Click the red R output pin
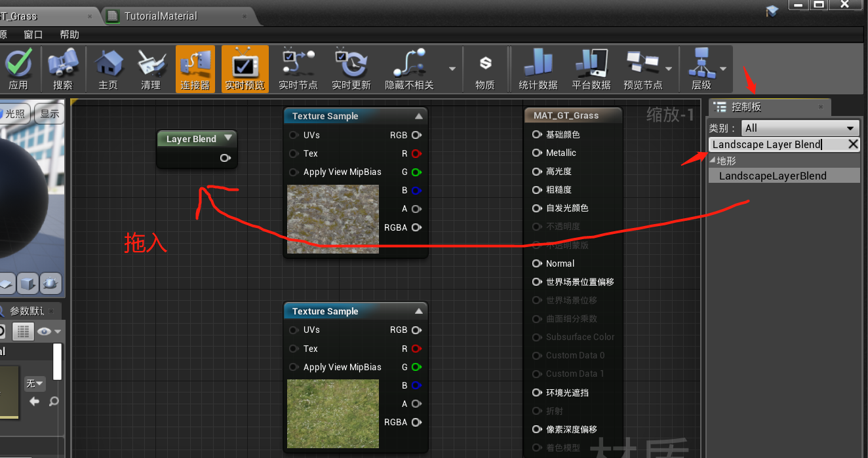The width and height of the screenshot is (868, 458). pyautogui.click(x=415, y=153)
